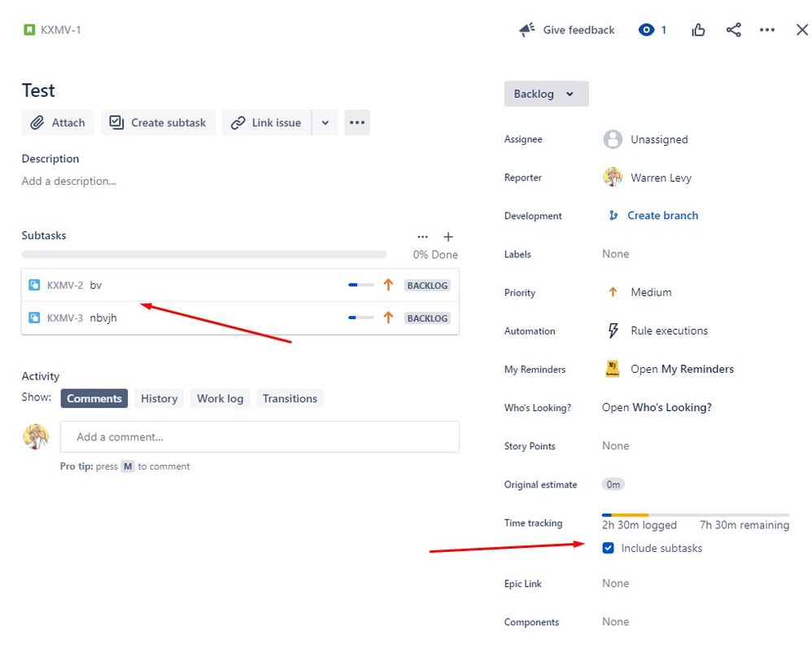Switch to the Transitions tab
The image size is (812, 648).
coord(290,398)
